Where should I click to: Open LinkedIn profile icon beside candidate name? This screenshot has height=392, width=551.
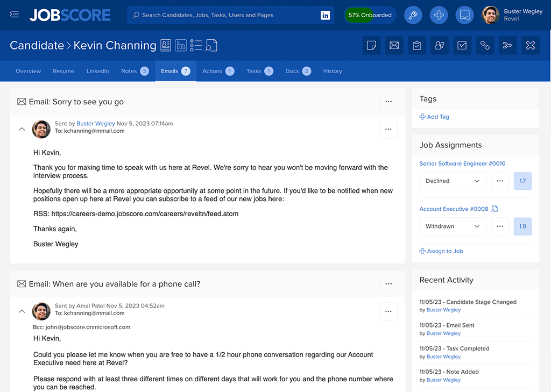pos(181,45)
